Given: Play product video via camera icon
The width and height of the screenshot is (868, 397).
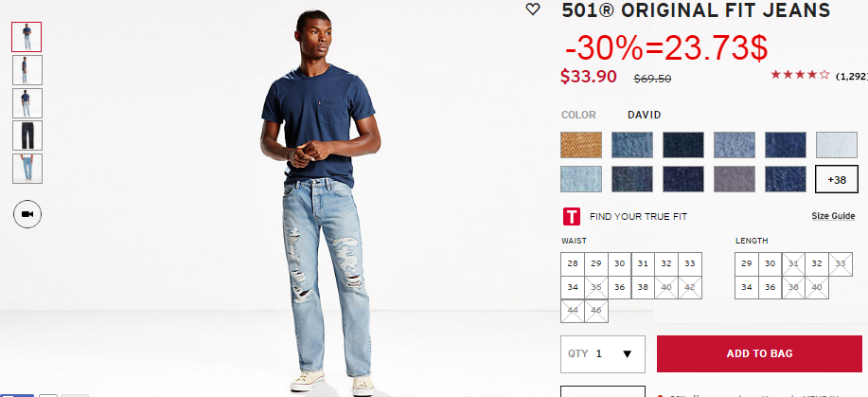Looking at the screenshot, I should (27, 214).
